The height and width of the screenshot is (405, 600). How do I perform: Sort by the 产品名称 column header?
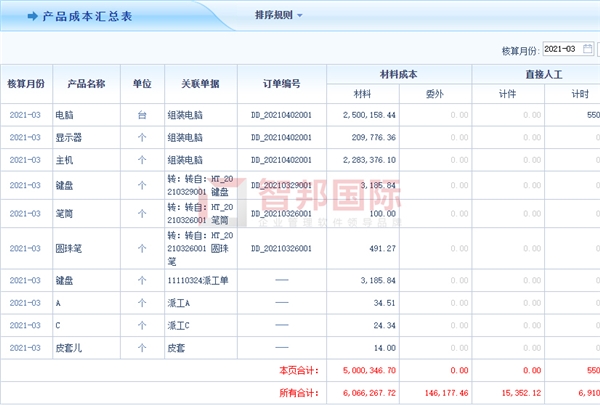(86, 84)
